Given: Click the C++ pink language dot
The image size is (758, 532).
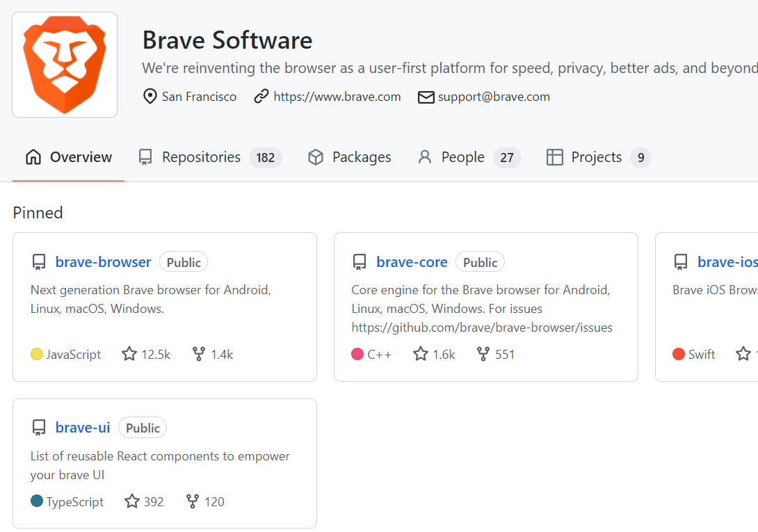Looking at the screenshot, I should pyautogui.click(x=357, y=354).
